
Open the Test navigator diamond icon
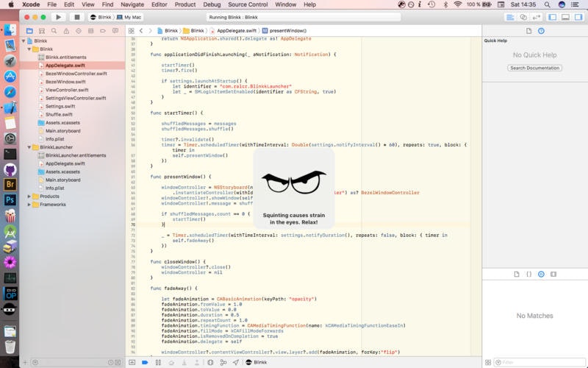click(x=79, y=31)
